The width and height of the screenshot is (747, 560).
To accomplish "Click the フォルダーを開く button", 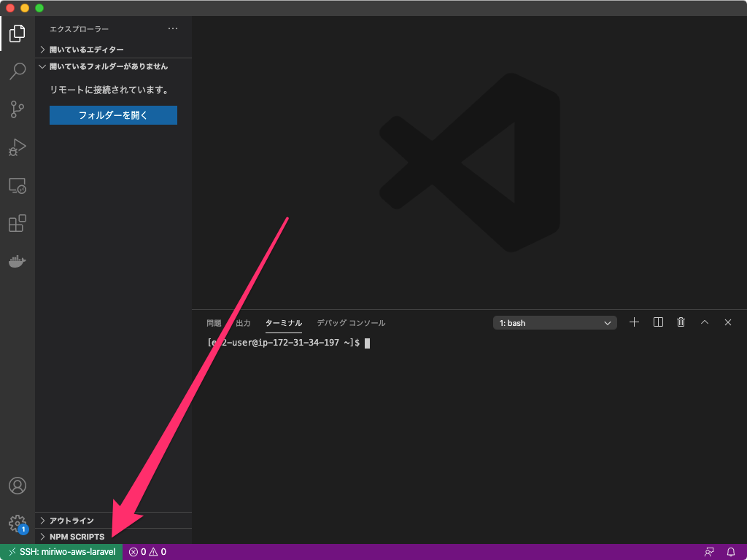I will pyautogui.click(x=113, y=115).
